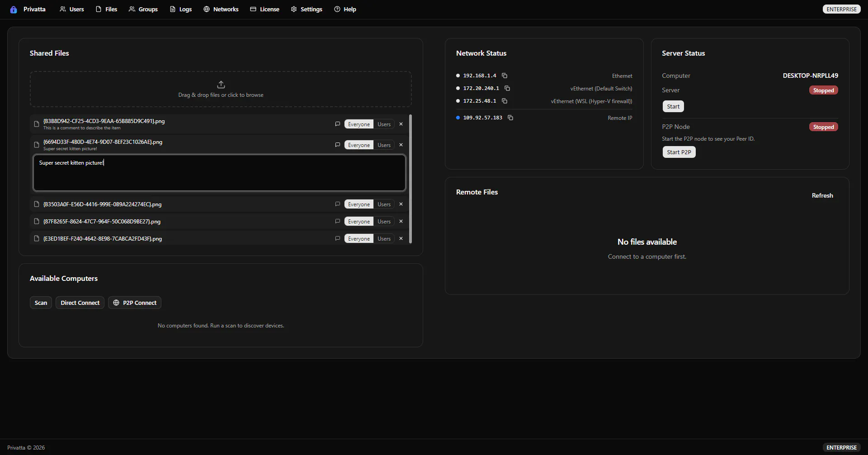Set {B3503A0F file sharing to Users

[x=384, y=204]
